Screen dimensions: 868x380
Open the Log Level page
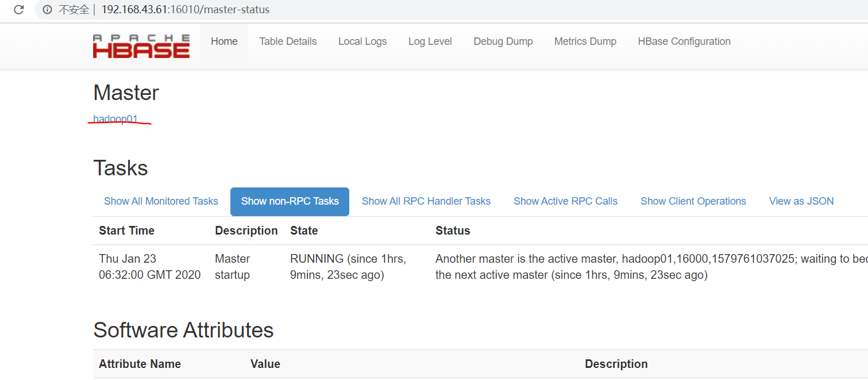click(x=430, y=41)
